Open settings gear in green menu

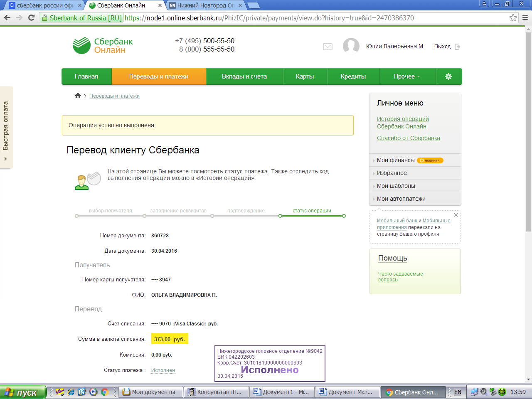[448, 76]
